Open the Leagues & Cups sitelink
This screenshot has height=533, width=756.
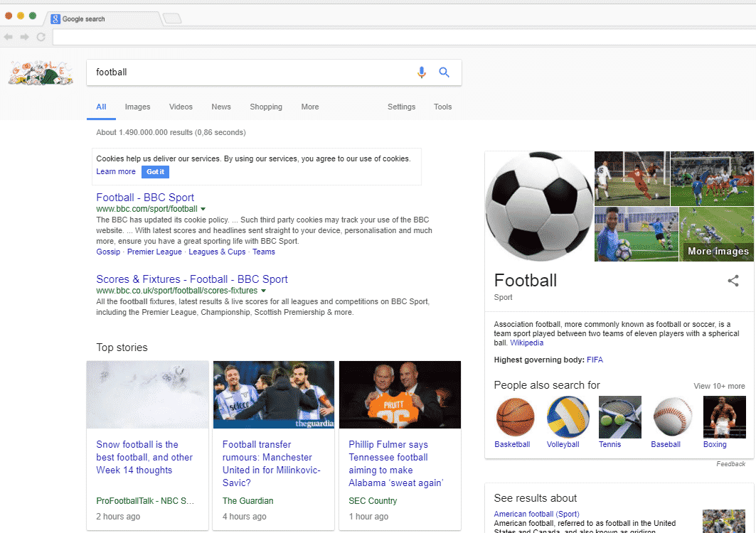pos(217,252)
